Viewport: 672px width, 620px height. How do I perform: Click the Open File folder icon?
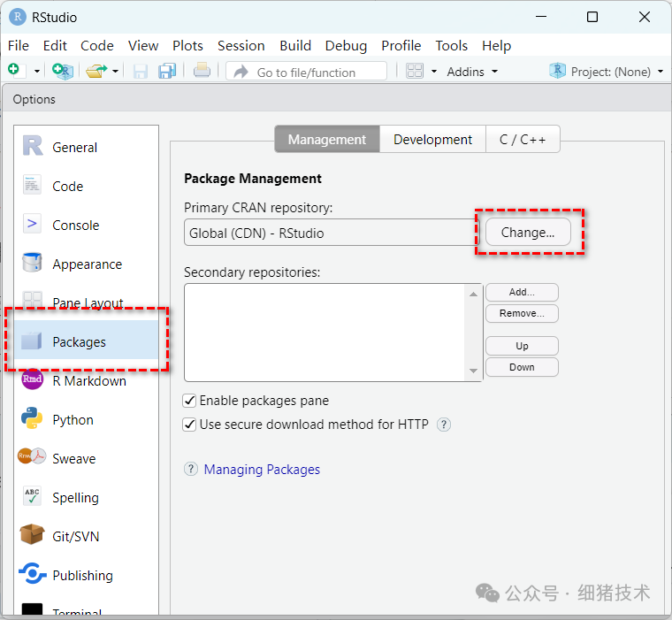(96, 71)
